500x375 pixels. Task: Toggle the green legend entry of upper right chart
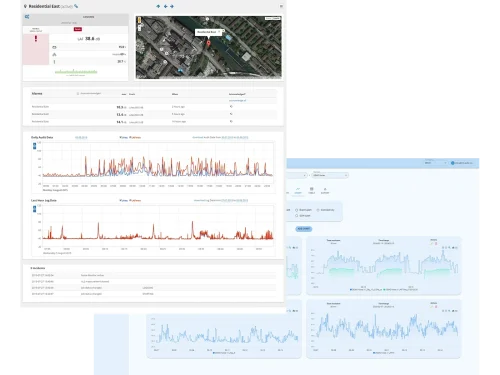tap(401, 290)
